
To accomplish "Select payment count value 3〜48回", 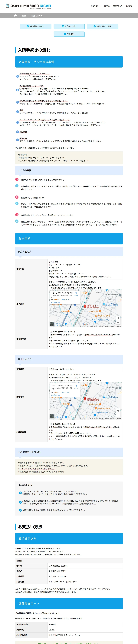I will coord(85,624).
